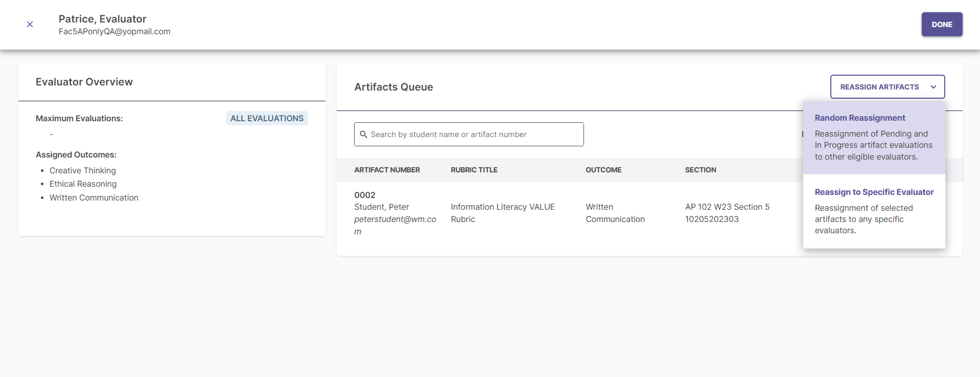Select artifact number 0002

coord(365,195)
